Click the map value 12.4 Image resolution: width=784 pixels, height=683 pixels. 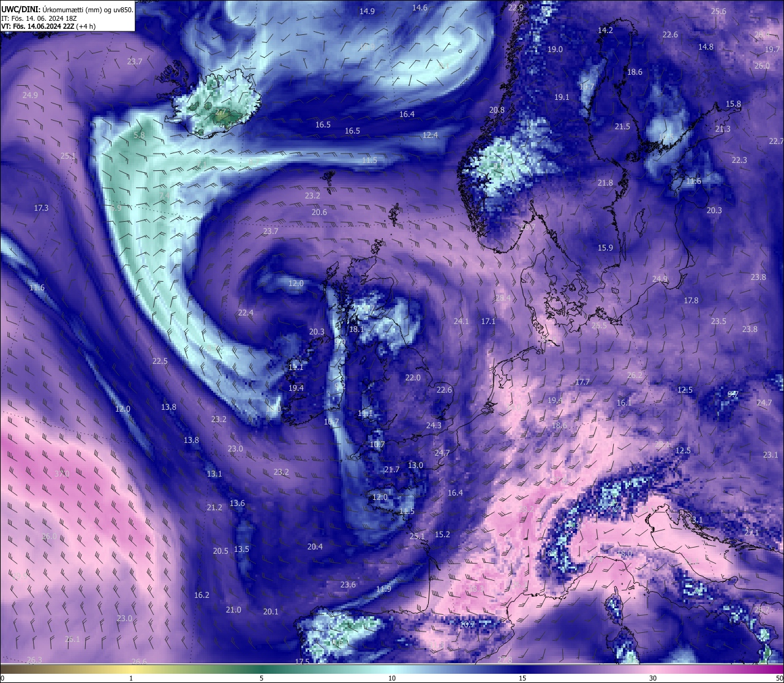431,135
